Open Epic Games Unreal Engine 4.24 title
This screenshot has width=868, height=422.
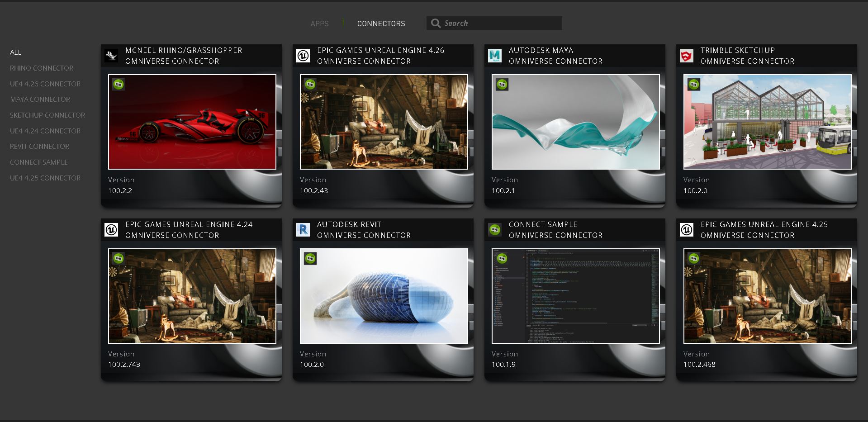click(x=189, y=230)
